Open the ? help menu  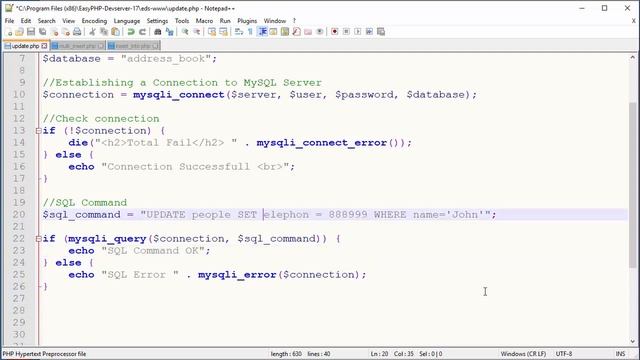pyautogui.click(x=294, y=21)
